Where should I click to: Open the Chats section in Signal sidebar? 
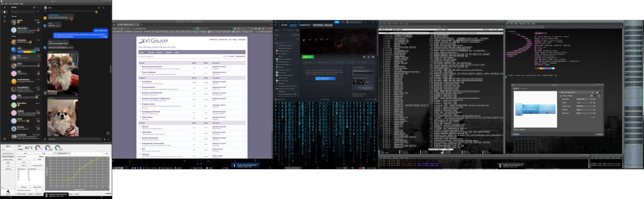pyautogui.click(x=5, y=12)
